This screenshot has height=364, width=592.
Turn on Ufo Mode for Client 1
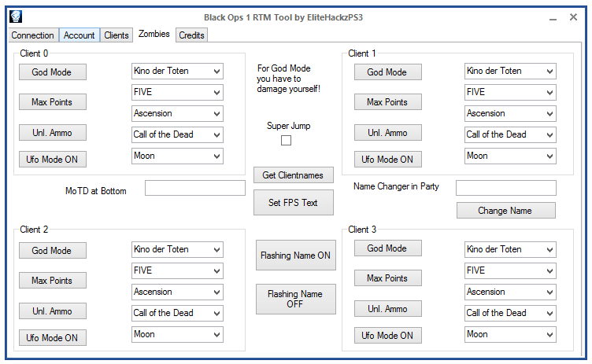pos(388,159)
